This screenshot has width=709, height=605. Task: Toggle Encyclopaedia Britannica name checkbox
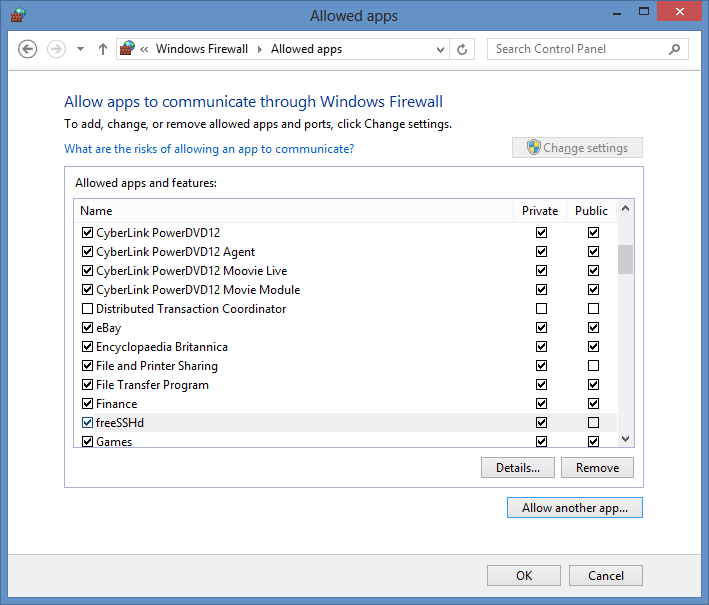[x=88, y=346]
